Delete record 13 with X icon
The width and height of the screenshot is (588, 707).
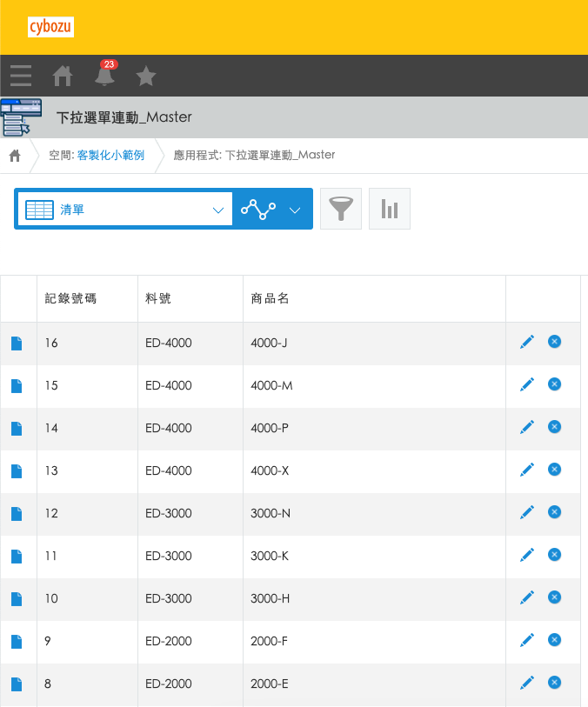click(x=555, y=470)
